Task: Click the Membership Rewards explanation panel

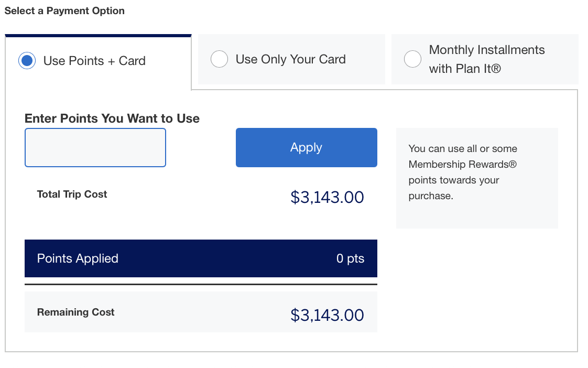Action: coord(477,178)
